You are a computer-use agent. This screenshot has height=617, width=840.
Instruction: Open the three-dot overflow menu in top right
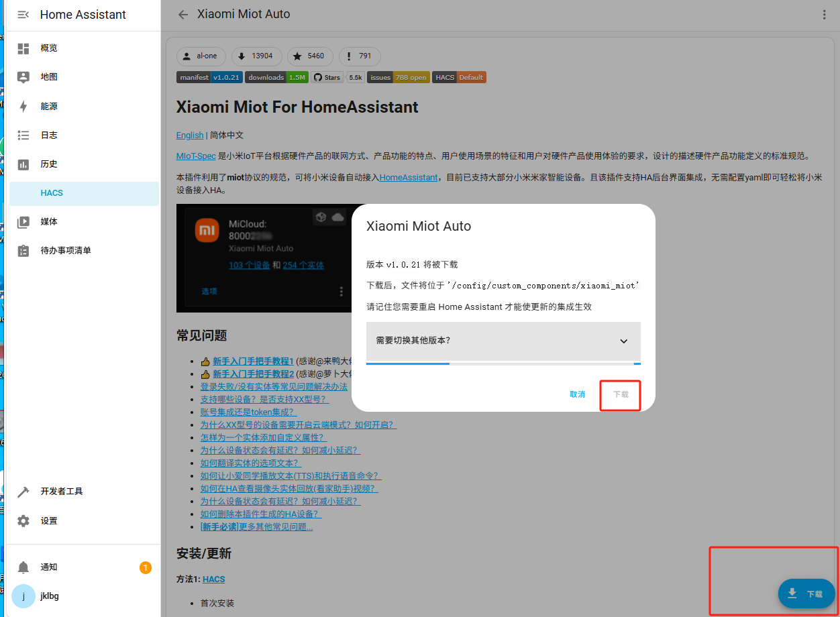[825, 15]
